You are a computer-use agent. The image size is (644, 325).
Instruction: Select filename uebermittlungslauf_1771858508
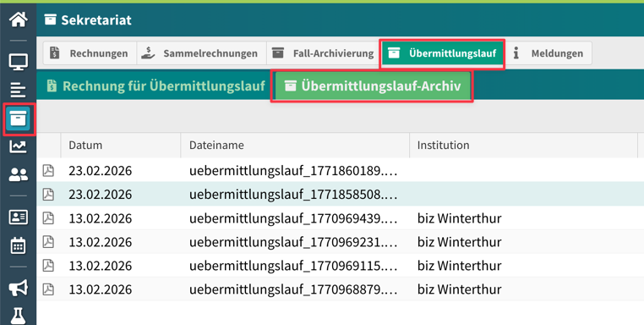point(293,195)
